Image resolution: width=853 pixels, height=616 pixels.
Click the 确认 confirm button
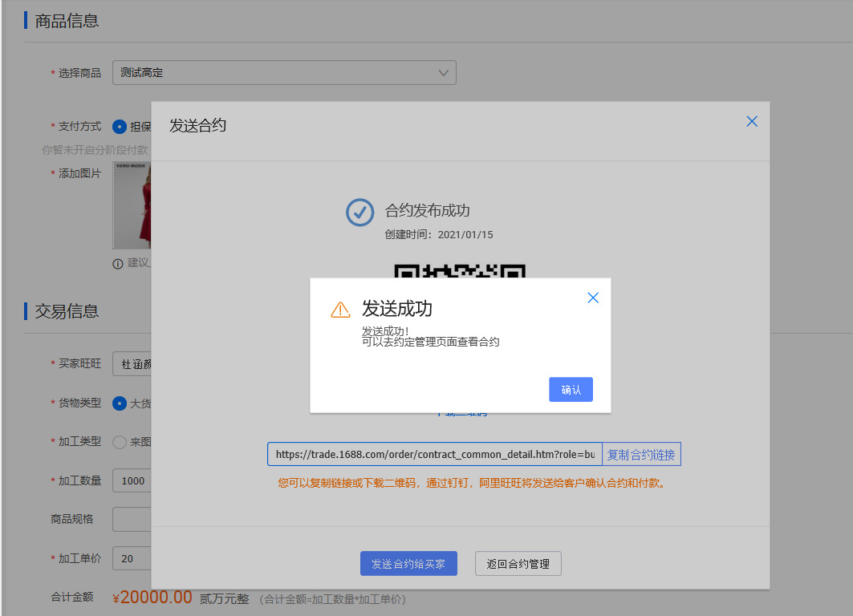(571, 389)
